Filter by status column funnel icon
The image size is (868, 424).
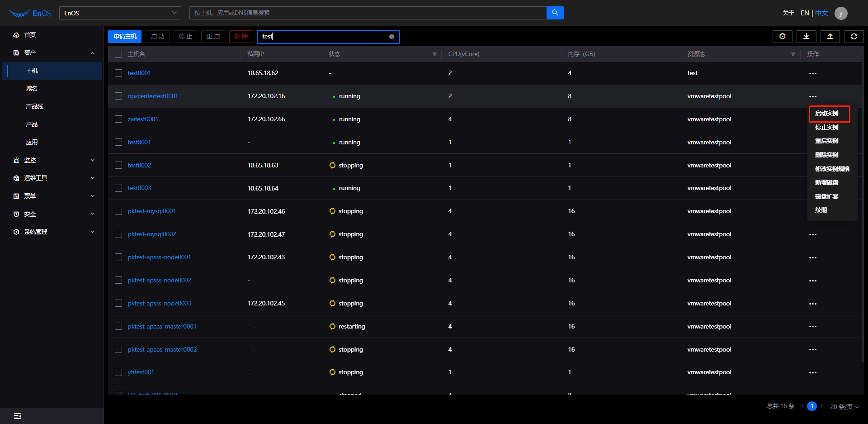434,54
